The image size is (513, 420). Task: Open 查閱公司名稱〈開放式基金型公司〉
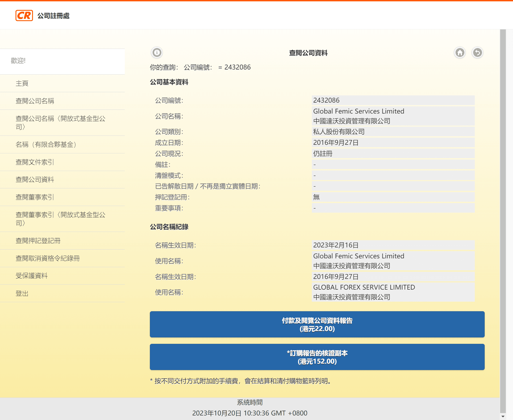[62, 123]
